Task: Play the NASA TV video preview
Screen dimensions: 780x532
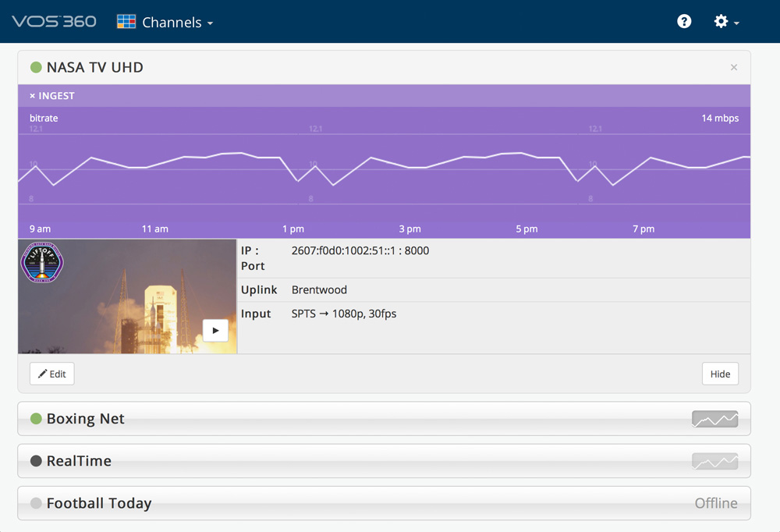Action: [x=215, y=331]
